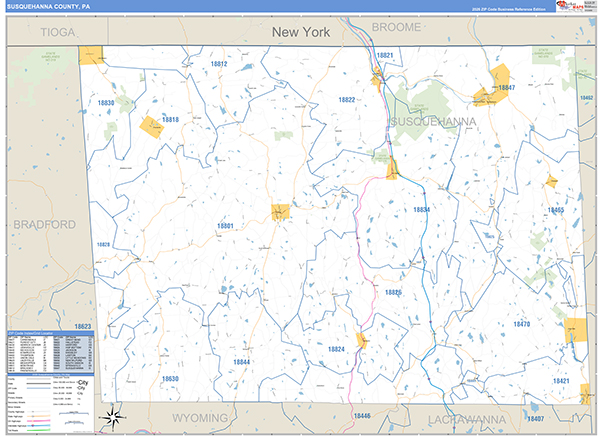
Task: Click ZIP code label 18812
Action: [219, 64]
